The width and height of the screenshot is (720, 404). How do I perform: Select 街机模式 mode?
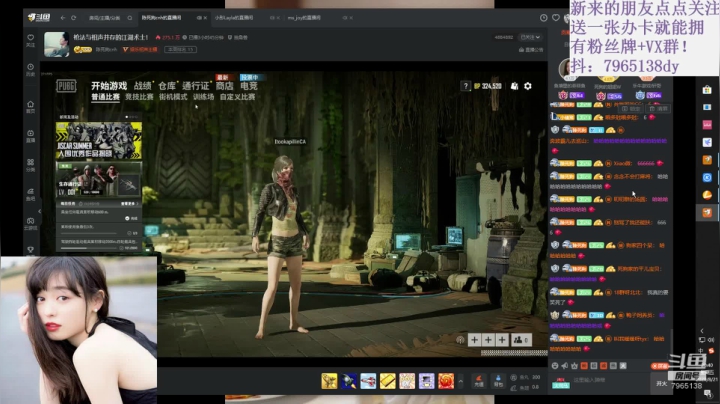click(173, 97)
